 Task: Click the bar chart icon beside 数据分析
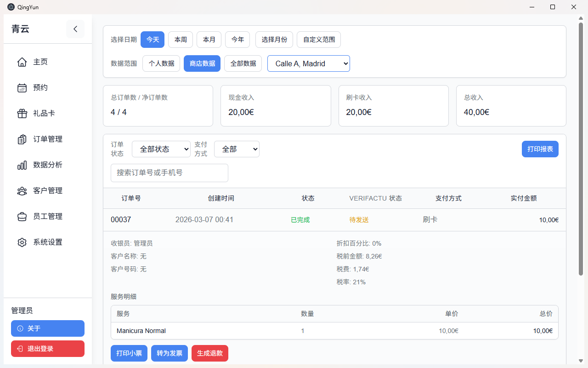tap(22, 165)
